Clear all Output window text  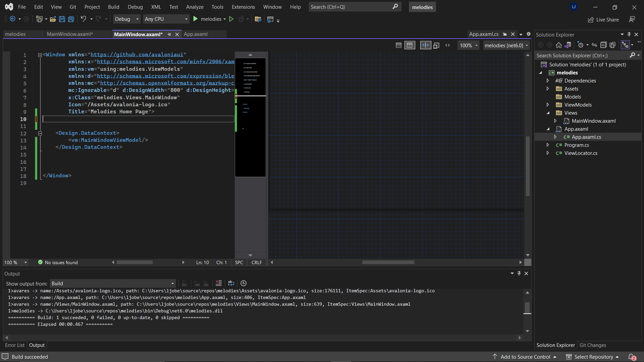tap(218, 283)
